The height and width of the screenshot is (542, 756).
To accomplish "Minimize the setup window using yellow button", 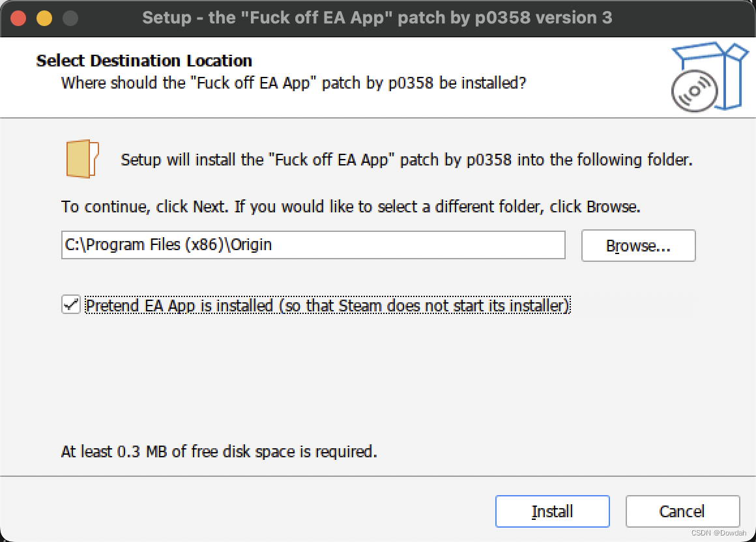I will [x=44, y=18].
